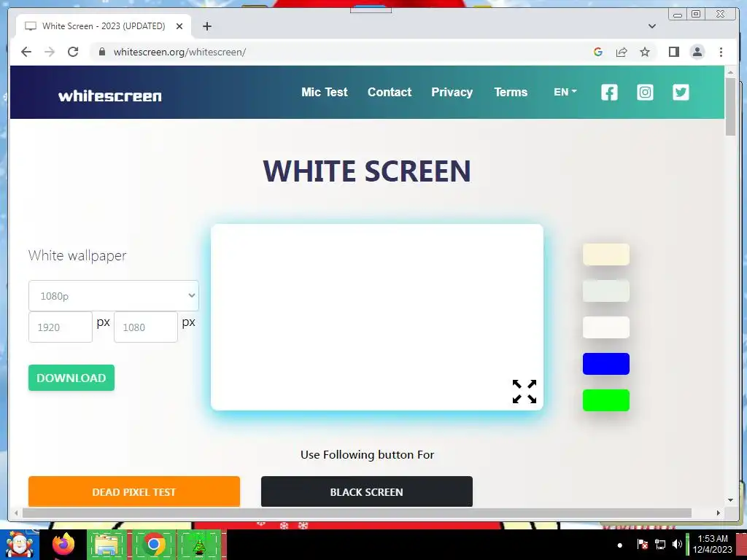Click the horizontal scrollbar left arrow

16,513
